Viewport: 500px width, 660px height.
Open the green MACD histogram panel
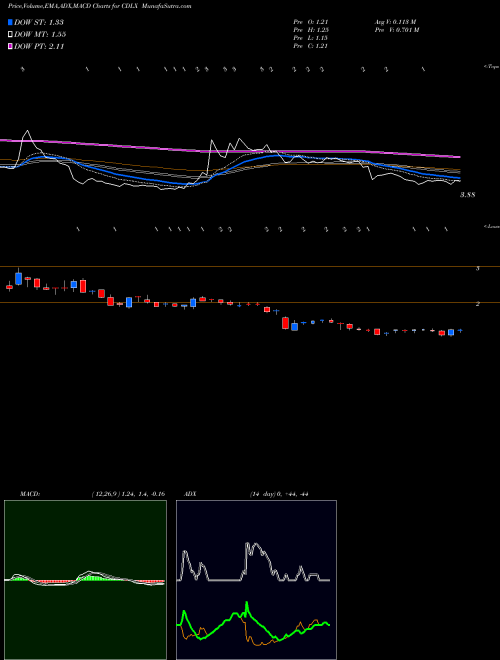point(85,580)
